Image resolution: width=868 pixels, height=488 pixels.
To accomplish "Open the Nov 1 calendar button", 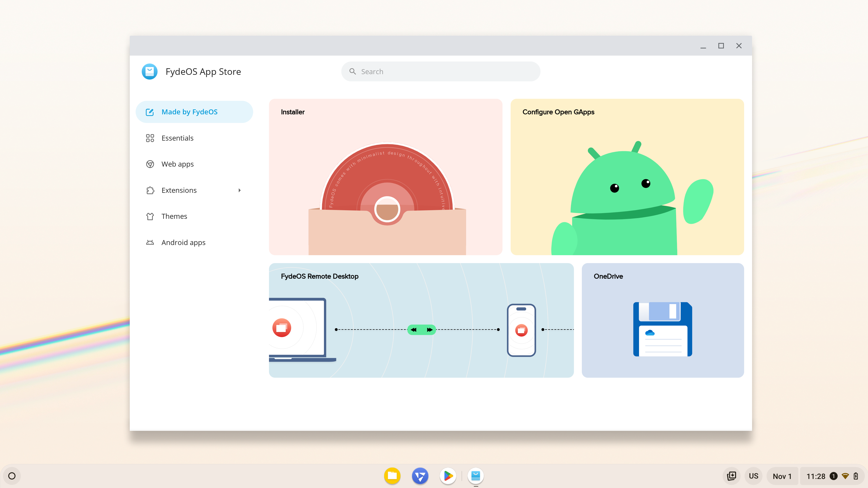I will coord(782,476).
